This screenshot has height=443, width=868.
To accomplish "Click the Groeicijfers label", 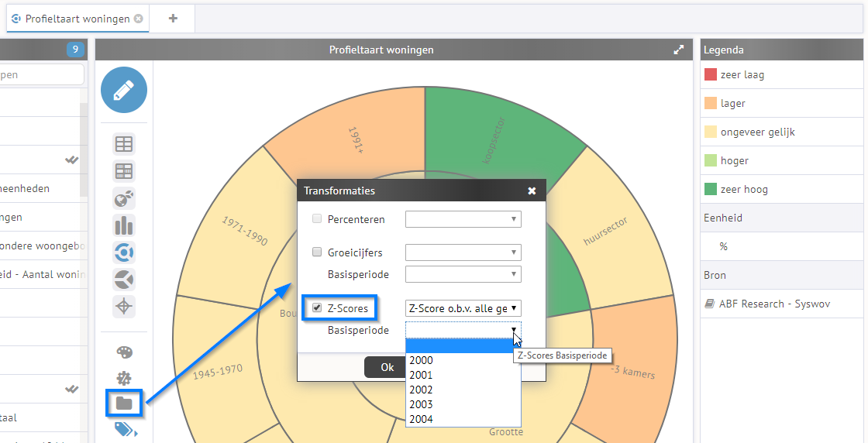I will click(x=355, y=252).
